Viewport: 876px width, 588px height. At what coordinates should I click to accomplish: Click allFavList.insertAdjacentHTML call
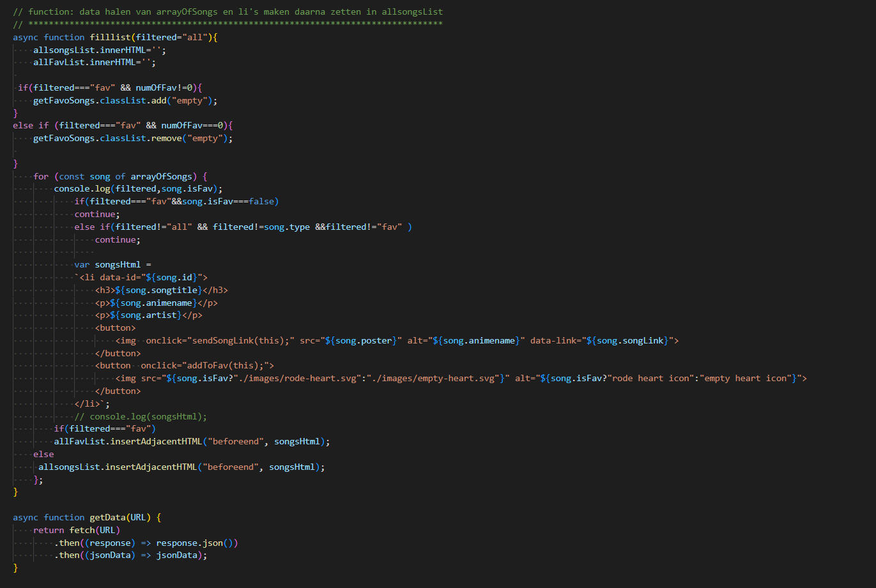(x=192, y=441)
